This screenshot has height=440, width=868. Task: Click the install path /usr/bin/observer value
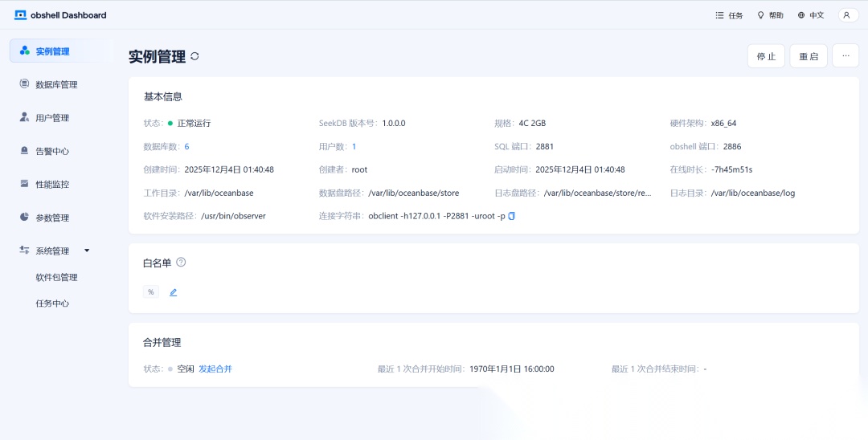click(x=233, y=216)
